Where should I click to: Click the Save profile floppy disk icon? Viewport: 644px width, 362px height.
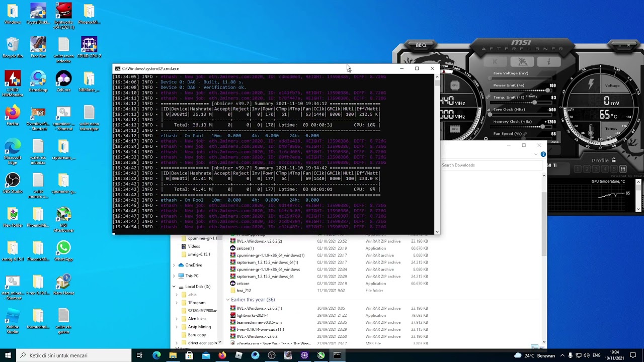623,169
